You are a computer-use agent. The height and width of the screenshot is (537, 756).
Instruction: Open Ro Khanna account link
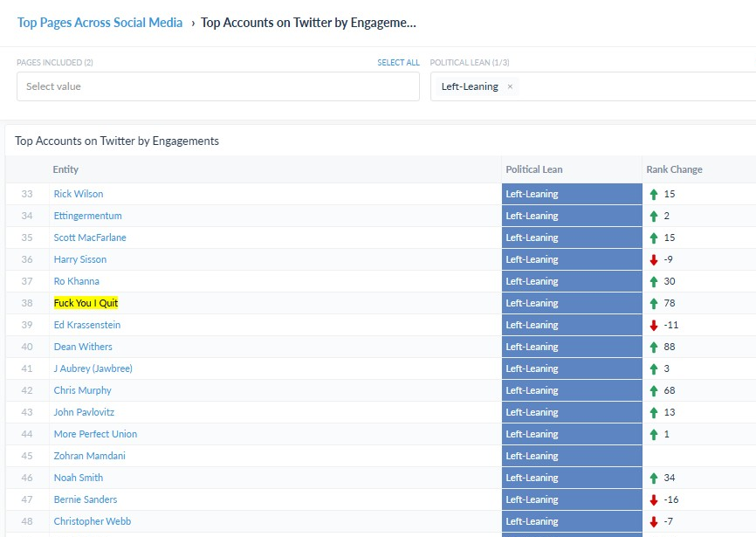pos(76,281)
